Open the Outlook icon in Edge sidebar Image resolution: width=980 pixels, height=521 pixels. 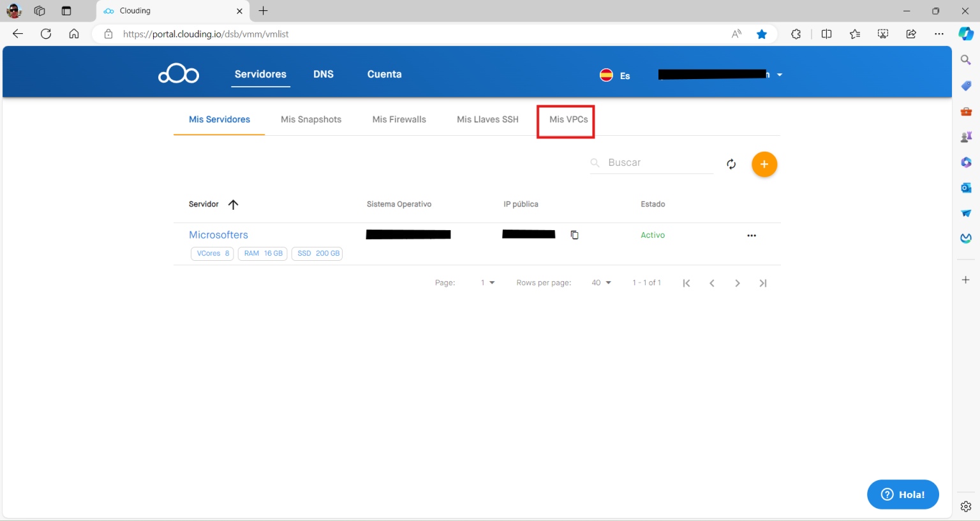[x=966, y=187]
